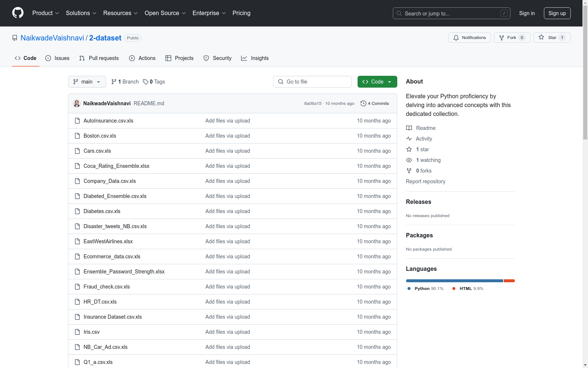Click Report repository link
Screen dimensions: 588x368
point(426,181)
